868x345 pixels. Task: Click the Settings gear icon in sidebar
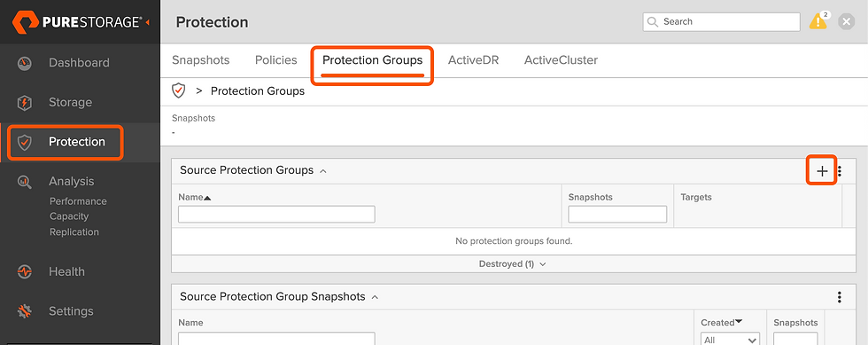click(x=25, y=311)
